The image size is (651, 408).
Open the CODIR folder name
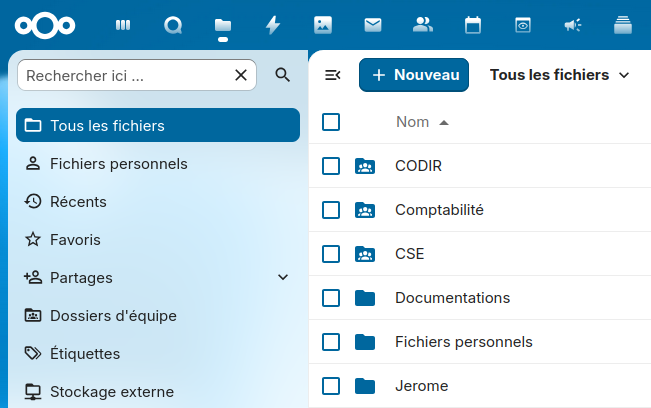pyautogui.click(x=418, y=166)
